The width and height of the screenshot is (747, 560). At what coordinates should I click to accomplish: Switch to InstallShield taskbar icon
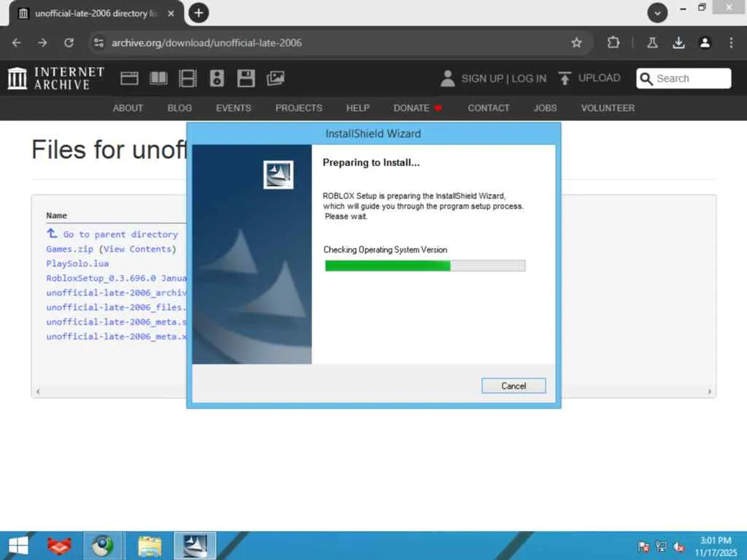195,545
